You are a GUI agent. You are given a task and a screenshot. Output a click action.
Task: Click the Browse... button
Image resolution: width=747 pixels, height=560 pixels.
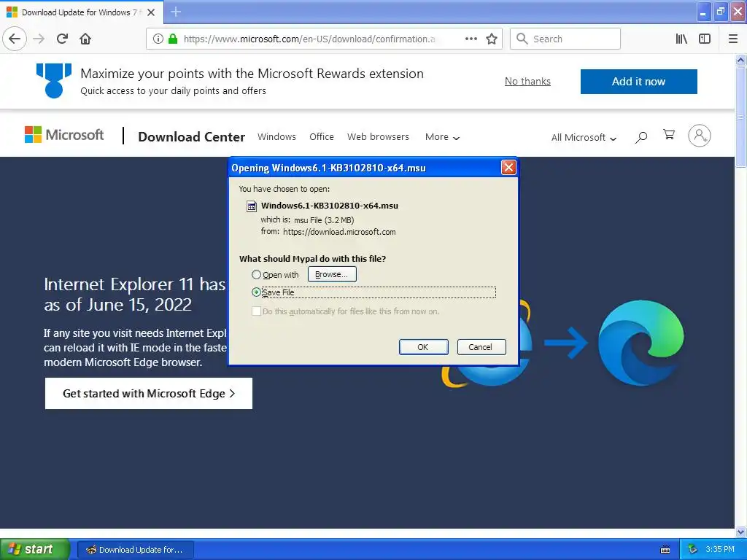click(x=332, y=274)
